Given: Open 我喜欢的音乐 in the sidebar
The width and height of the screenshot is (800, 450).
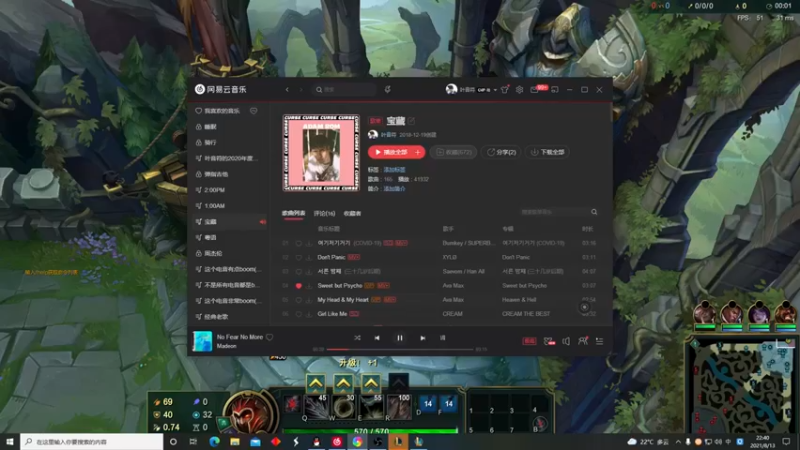Looking at the screenshot, I should [222, 111].
